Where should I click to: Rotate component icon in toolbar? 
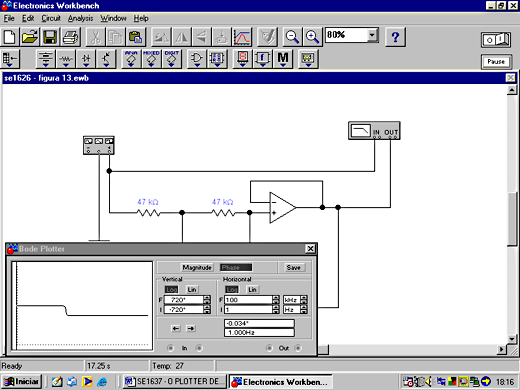[161, 37]
